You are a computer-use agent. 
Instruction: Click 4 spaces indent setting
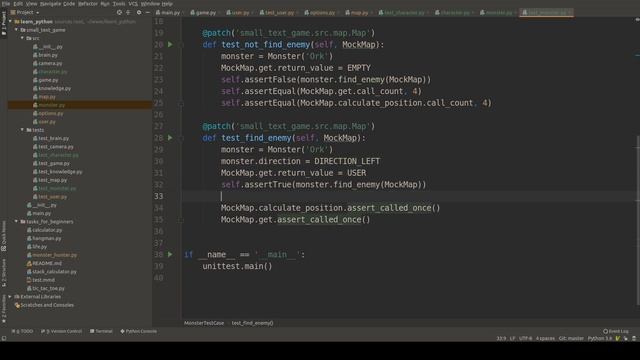[x=545, y=338]
